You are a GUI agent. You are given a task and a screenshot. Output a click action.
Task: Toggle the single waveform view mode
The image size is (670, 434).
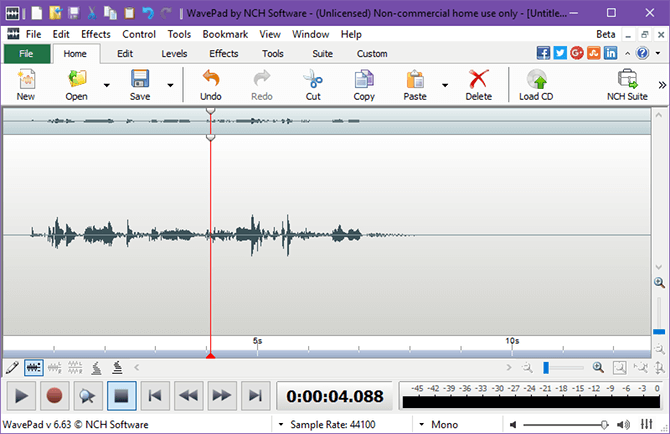(x=34, y=367)
